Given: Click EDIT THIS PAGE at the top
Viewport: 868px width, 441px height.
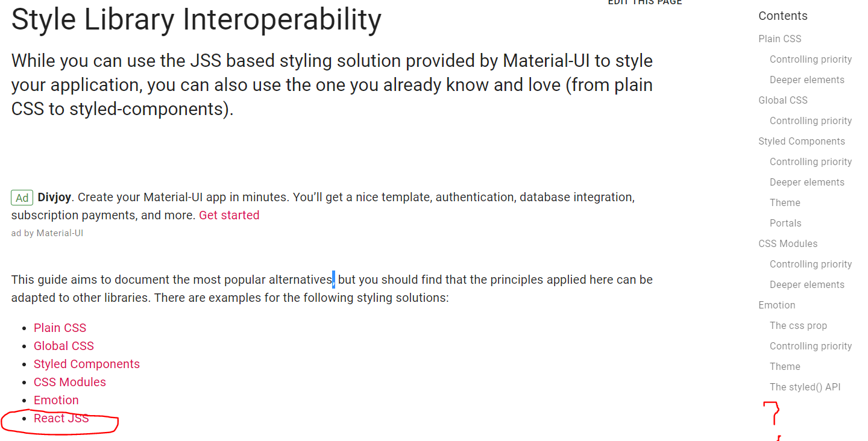Looking at the screenshot, I should [644, 2].
